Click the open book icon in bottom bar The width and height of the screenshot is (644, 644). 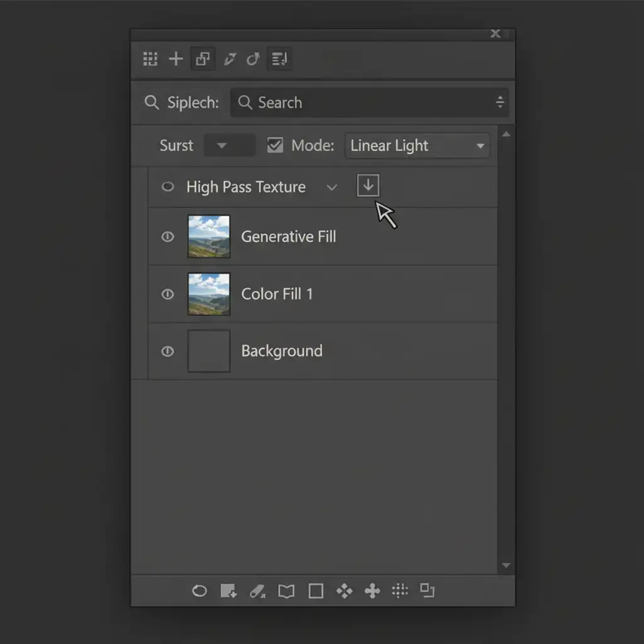pos(286,591)
